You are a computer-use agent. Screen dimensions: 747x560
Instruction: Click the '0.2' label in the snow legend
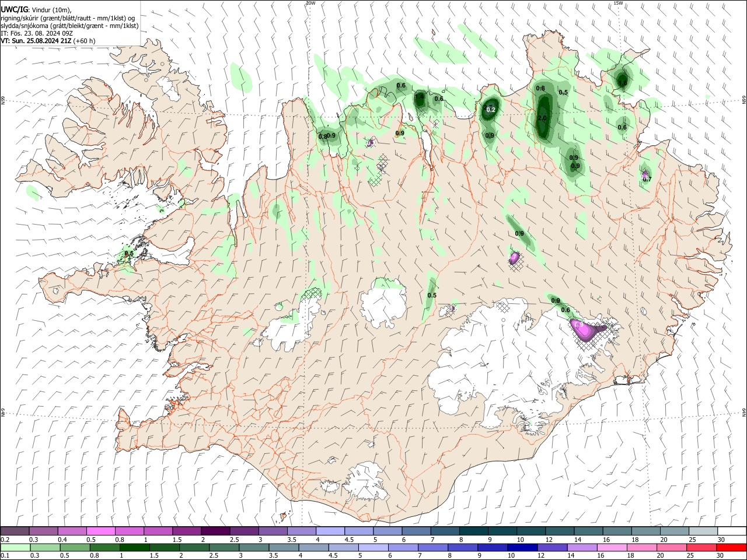[x=5, y=540]
